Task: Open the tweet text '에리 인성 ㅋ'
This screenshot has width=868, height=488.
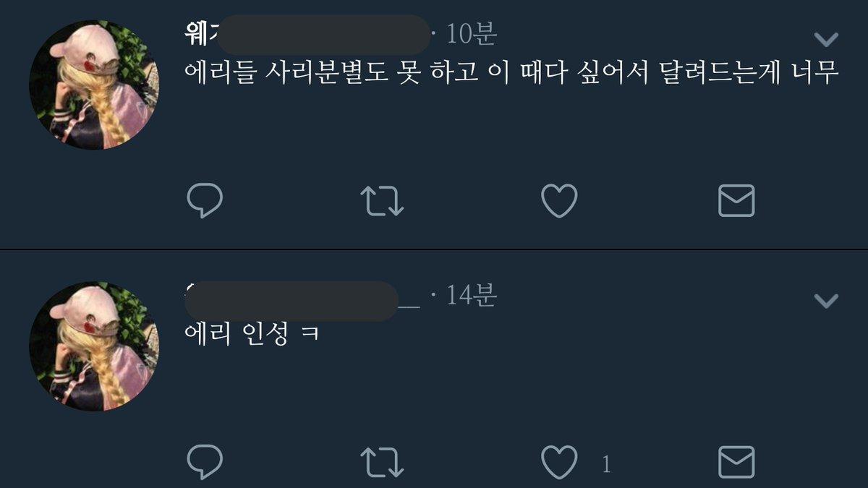Action: click(x=252, y=334)
